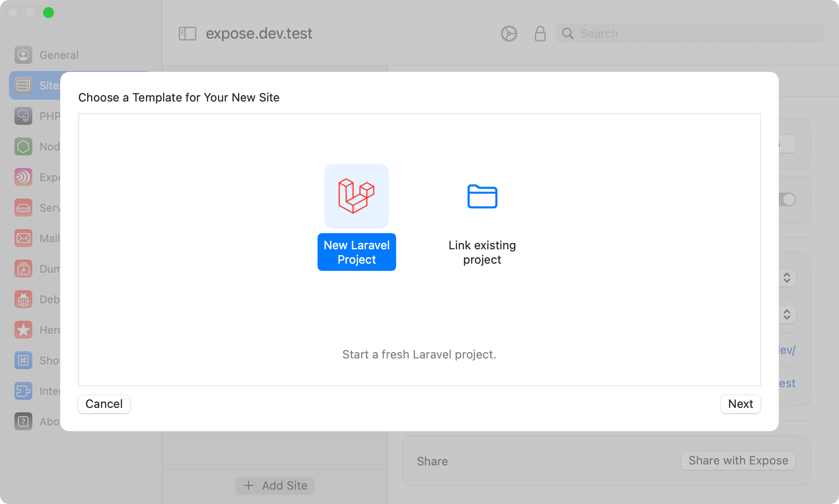Viewport: 839px width, 504px height.
Task: Cancel the template chooser dialog
Action: pyautogui.click(x=104, y=404)
